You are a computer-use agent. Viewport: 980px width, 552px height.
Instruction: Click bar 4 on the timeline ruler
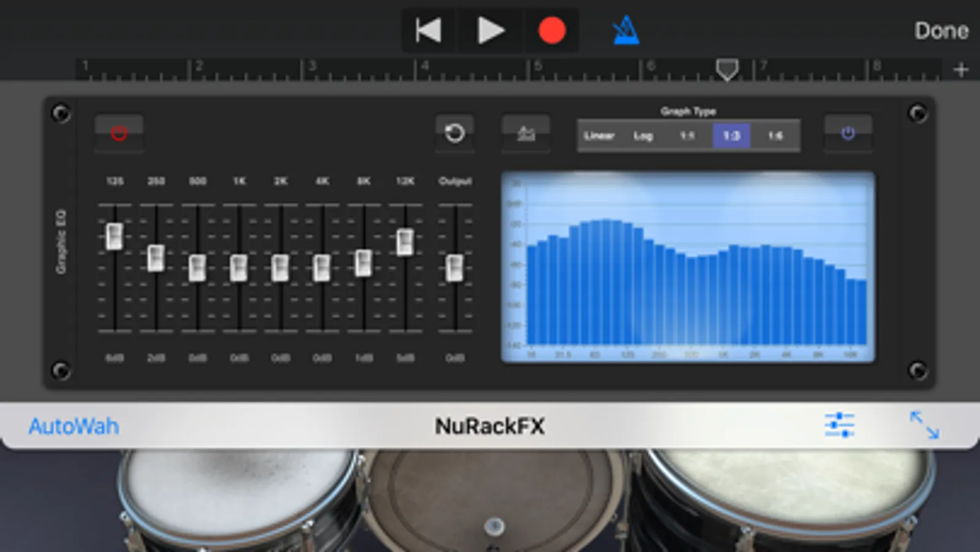425,66
